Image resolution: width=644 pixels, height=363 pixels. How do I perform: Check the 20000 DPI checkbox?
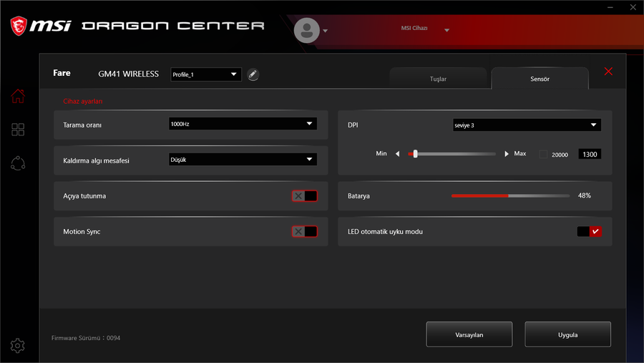tap(543, 154)
